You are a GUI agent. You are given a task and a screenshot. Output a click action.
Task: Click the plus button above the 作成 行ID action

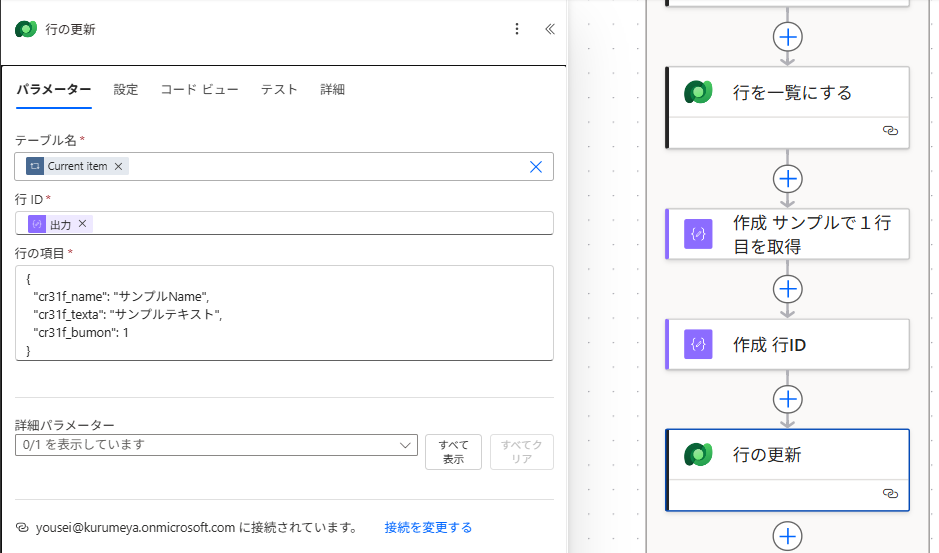(x=789, y=289)
